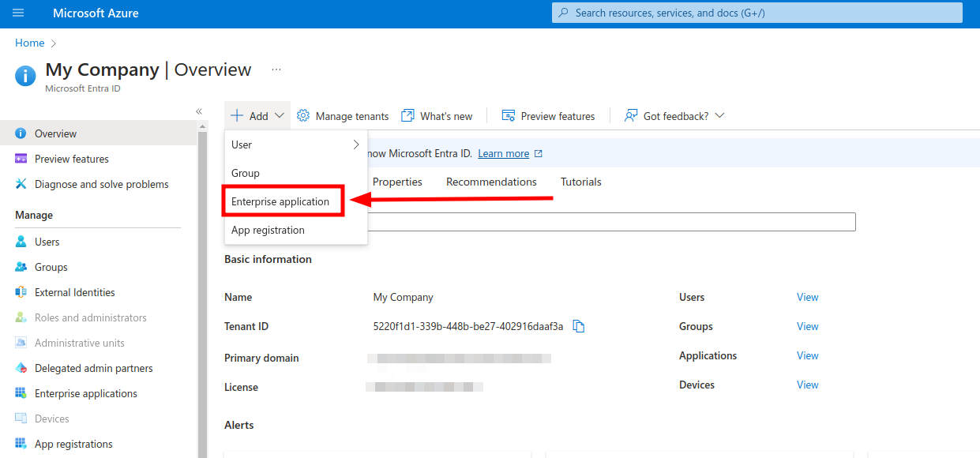
Task: Open the Azure portal hamburger menu
Action: click(x=18, y=13)
